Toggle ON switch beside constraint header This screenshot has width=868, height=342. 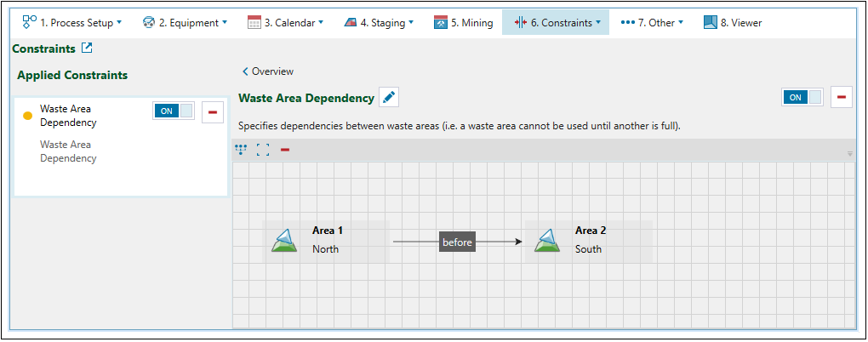802,97
